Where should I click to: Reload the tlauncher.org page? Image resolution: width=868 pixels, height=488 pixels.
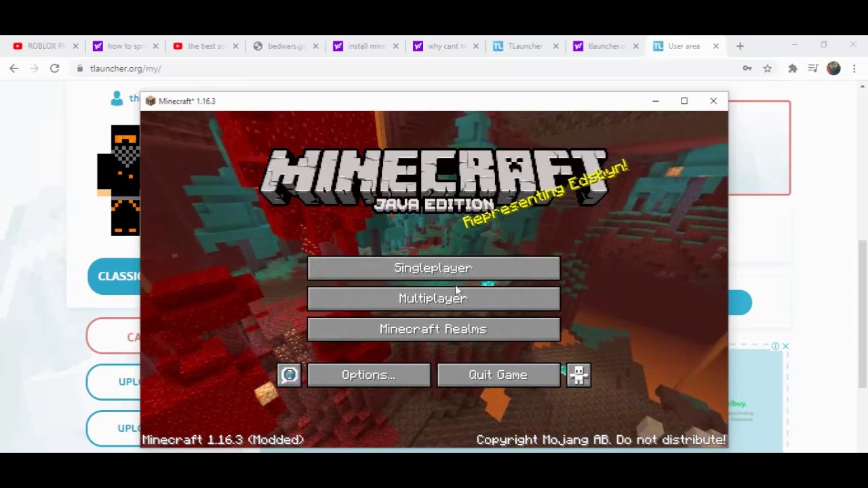(55, 68)
